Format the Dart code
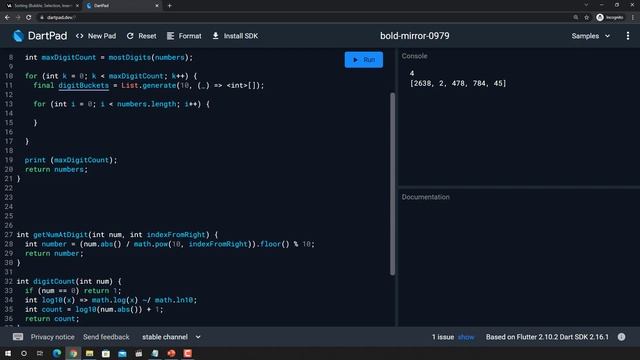Image resolution: width=640 pixels, height=360 pixels. [184, 36]
